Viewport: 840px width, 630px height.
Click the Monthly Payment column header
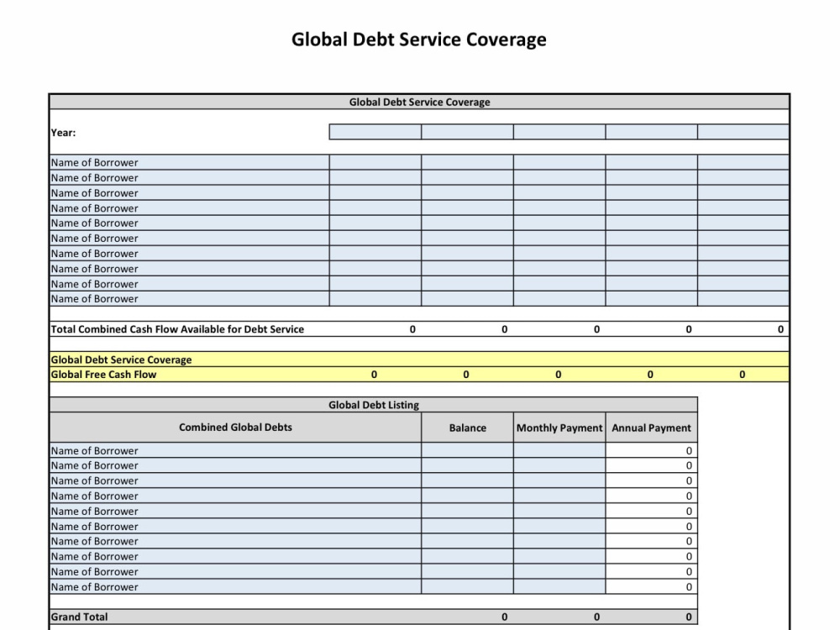point(559,428)
